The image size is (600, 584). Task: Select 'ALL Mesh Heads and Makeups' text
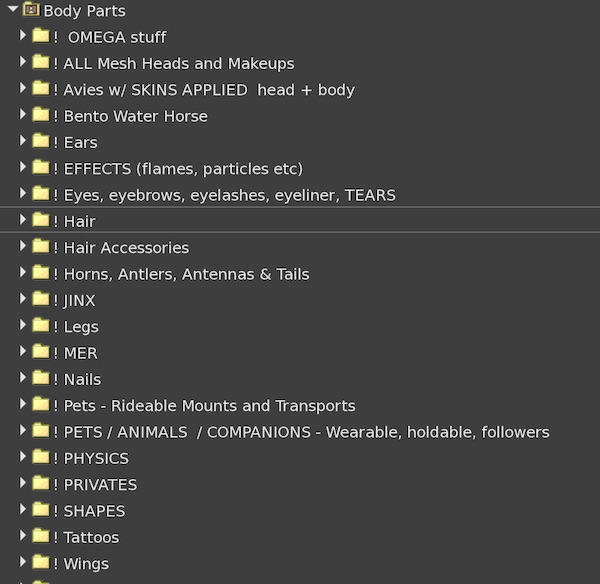[179, 64]
